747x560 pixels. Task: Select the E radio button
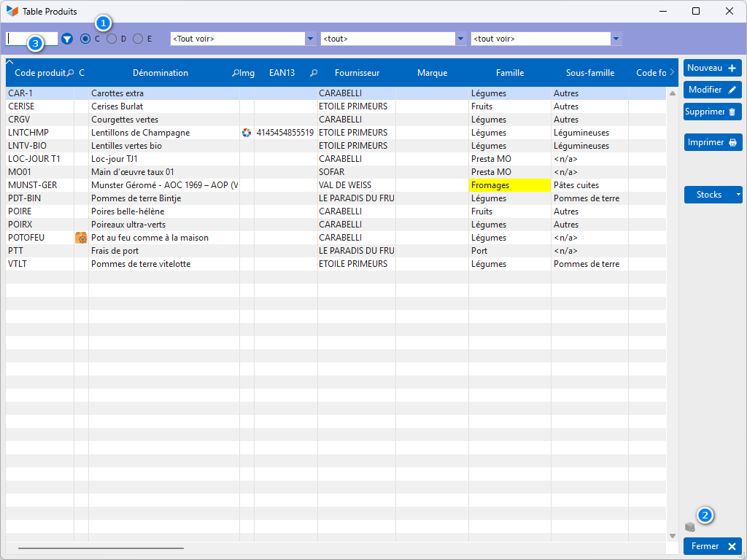click(x=138, y=39)
